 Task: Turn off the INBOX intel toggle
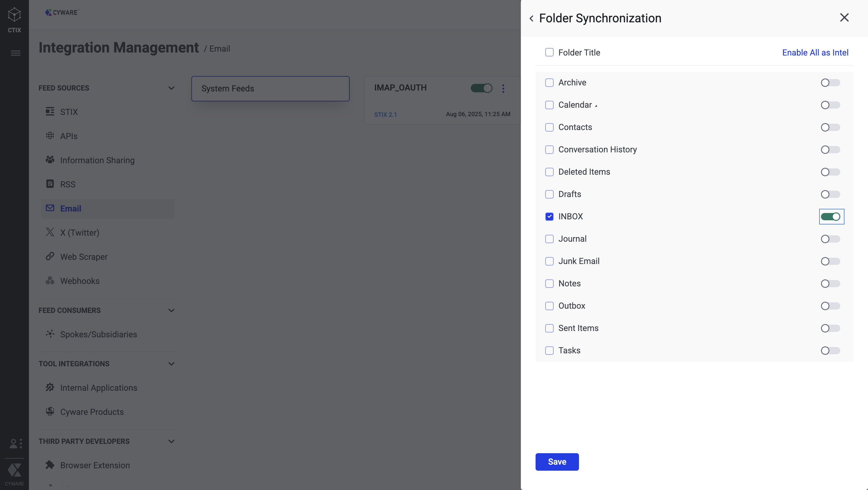tap(831, 217)
